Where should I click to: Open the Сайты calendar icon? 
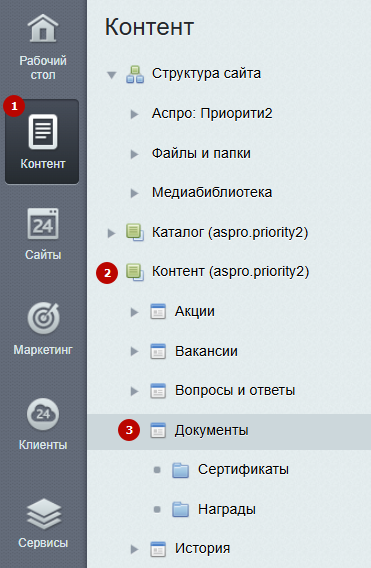pyautogui.click(x=43, y=224)
